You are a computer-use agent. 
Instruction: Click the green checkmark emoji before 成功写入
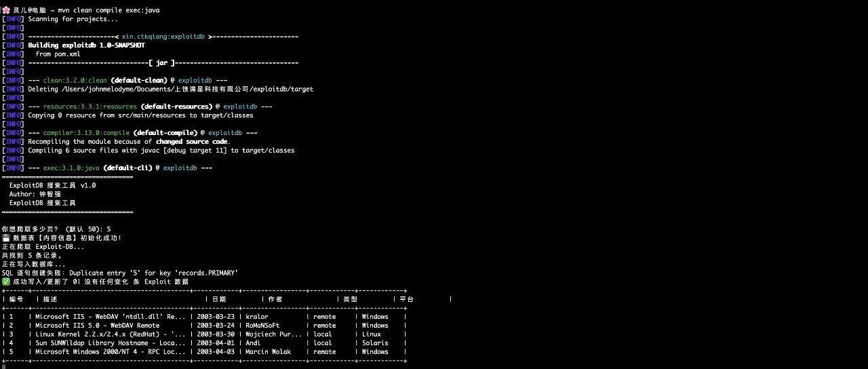(6, 281)
